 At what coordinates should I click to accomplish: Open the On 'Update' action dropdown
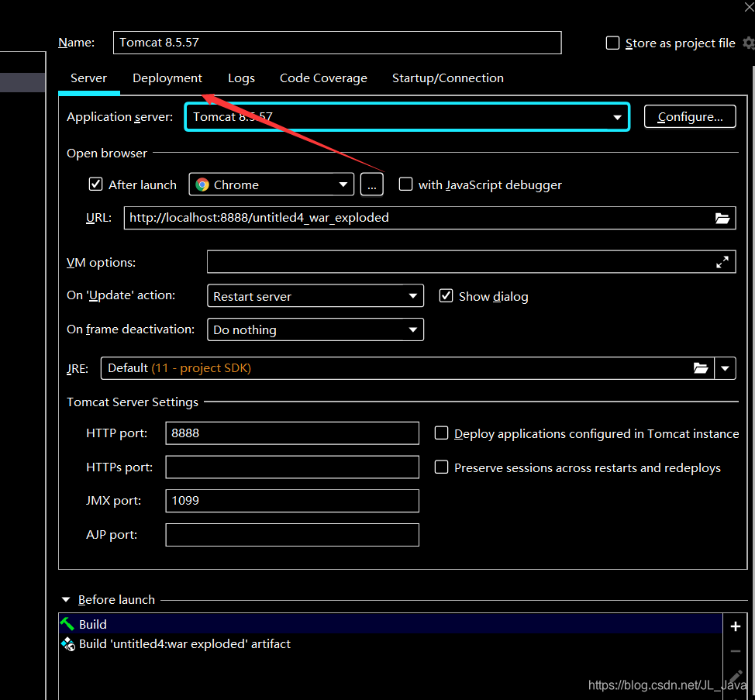[x=315, y=295]
